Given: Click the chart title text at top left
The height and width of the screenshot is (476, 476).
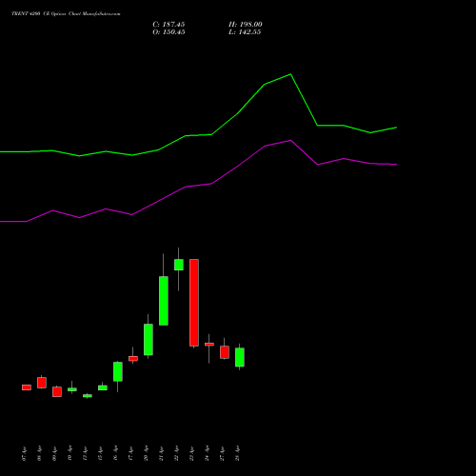Looking at the screenshot, I should click(x=66, y=13).
